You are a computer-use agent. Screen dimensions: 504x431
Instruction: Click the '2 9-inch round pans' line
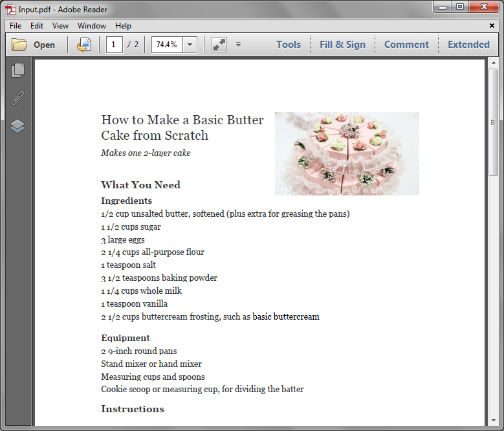click(x=139, y=351)
